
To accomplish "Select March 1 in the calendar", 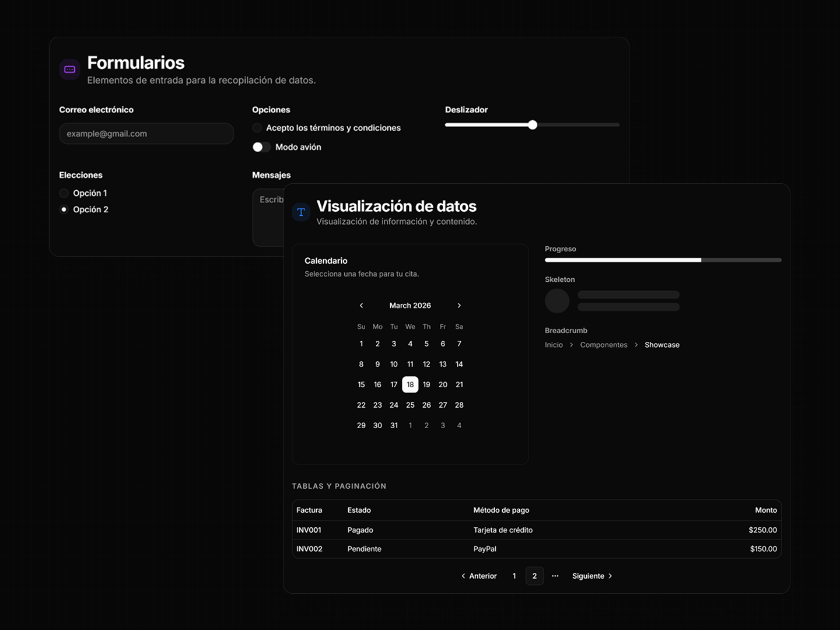I will tap(361, 344).
